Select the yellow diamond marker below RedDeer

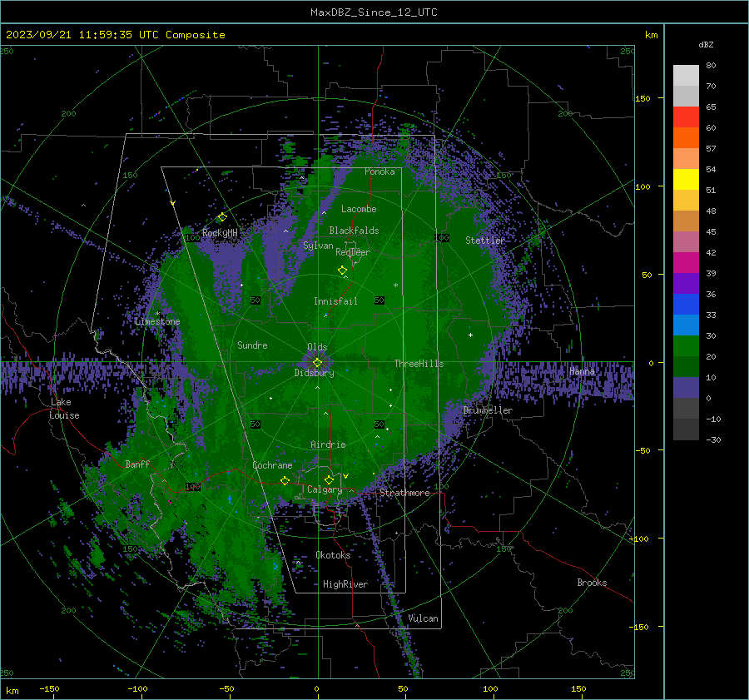[x=342, y=270]
